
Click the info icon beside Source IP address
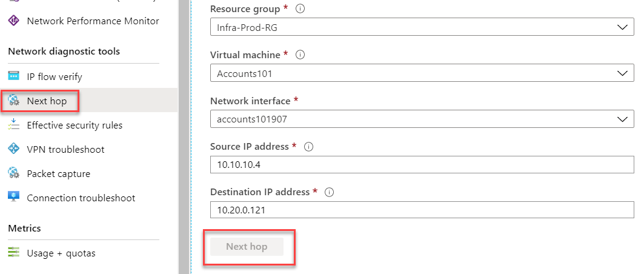(x=309, y=147)
